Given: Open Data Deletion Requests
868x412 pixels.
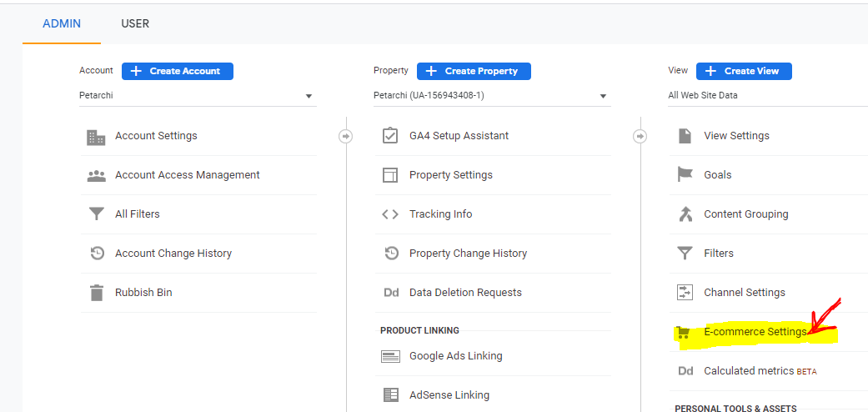Looking at the screenshot, I should [x=465, y=293].
